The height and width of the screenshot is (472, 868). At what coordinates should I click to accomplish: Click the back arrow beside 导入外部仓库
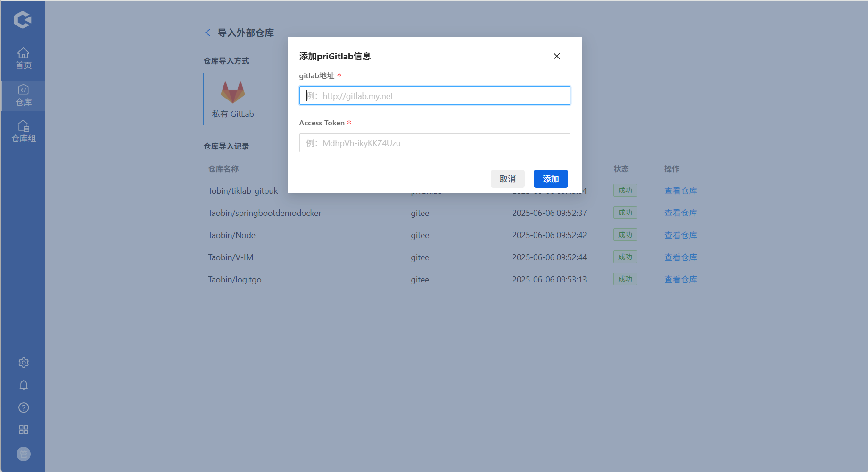208,33
